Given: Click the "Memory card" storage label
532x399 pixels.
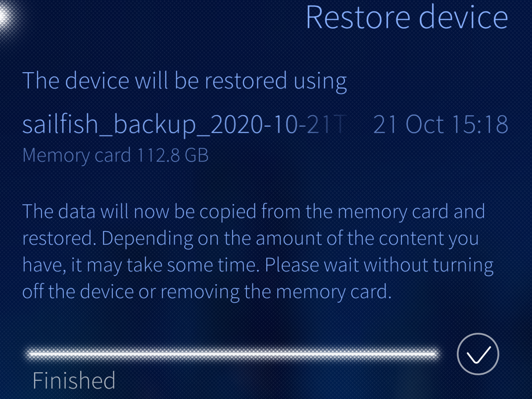Looking at the screenshot, I should click(77, 156).
